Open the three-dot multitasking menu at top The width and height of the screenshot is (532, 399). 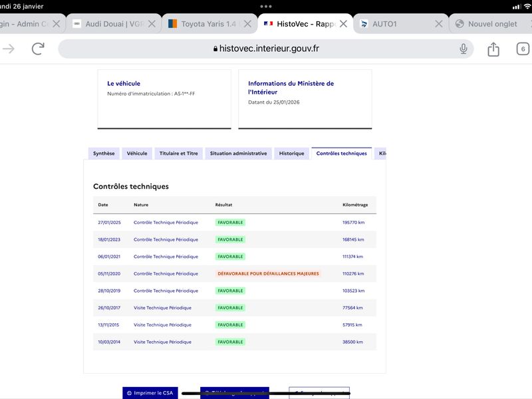(x=266, y=6)
